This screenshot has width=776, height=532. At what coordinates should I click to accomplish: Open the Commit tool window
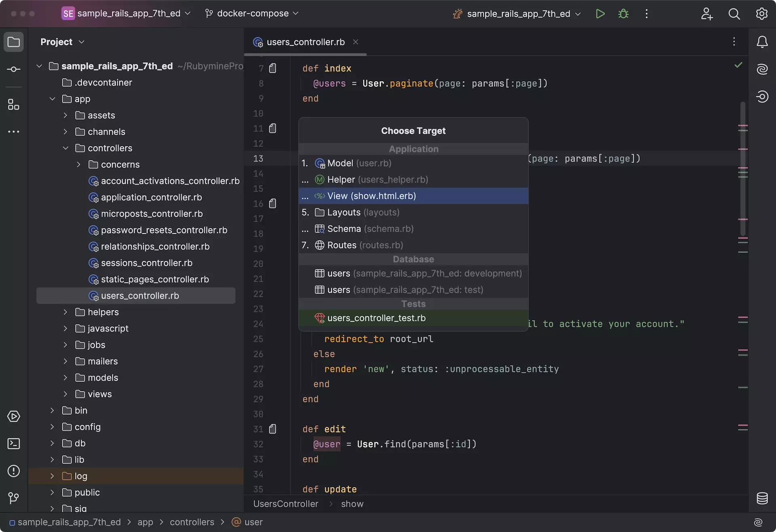coord(14,70)
